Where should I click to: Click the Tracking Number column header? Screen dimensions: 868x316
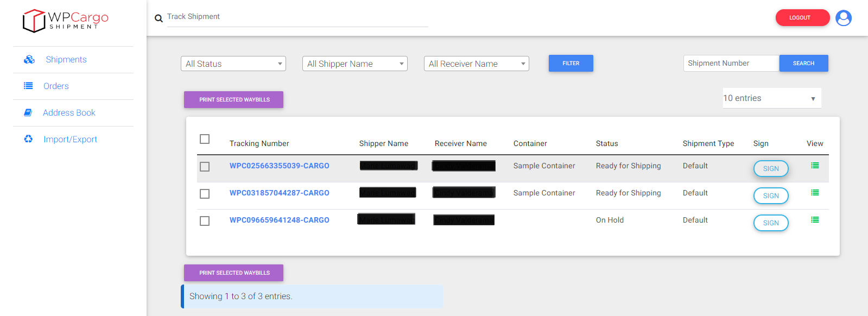click(x=259, y=143)
